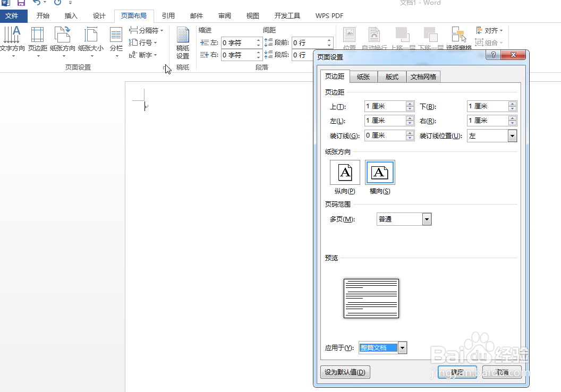Open the 文件 File menu
This screenshot has height=392, width=561.
[14, 16]
